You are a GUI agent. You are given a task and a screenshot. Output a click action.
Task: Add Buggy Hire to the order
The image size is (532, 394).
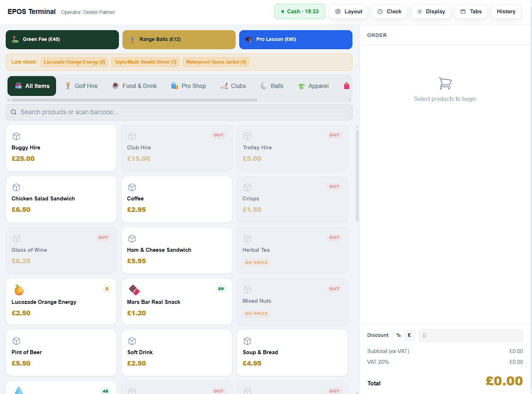tap(61, 148)
